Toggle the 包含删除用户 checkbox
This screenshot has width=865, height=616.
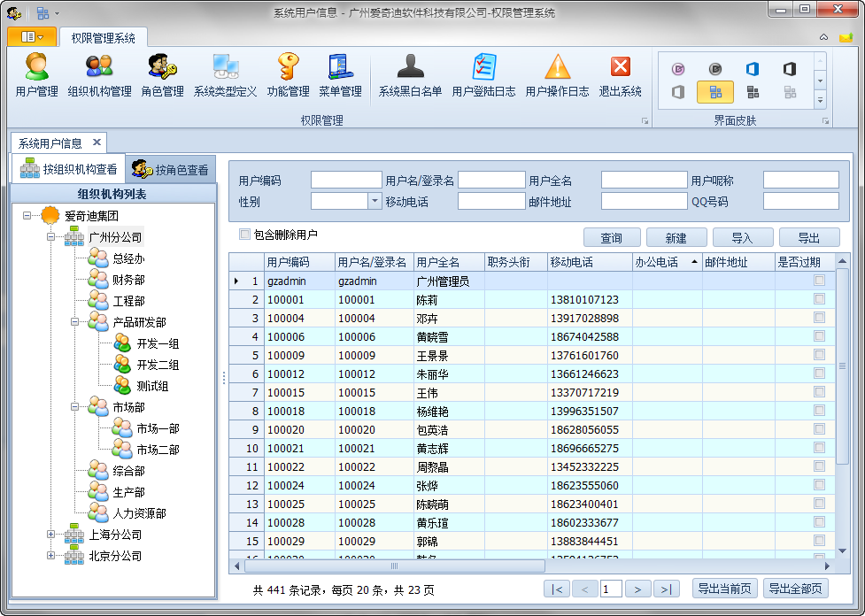[244, 235]
